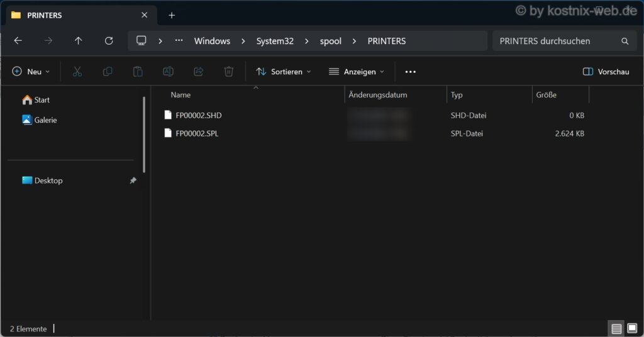Image resolution: width=644 pixels, height=337 pixels.
Task: Toggle the Vorschau preview pane
Action: coord(606,72)
